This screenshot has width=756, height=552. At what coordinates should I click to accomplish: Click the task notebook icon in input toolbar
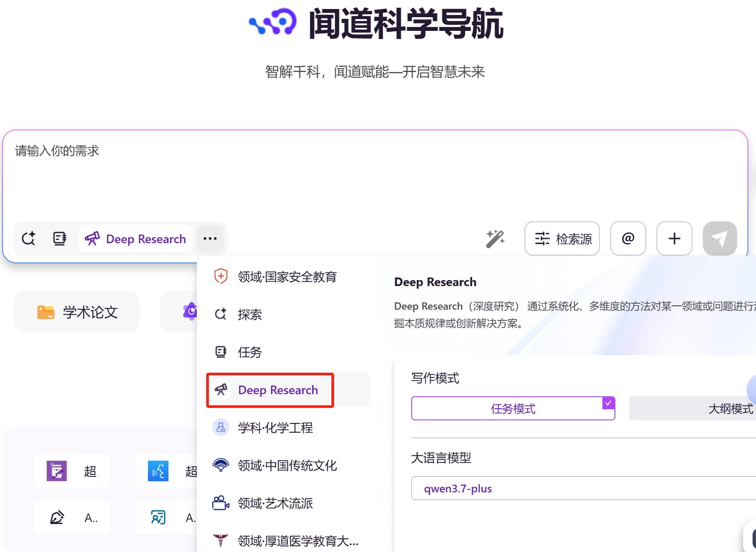click(x=60, y=238)
